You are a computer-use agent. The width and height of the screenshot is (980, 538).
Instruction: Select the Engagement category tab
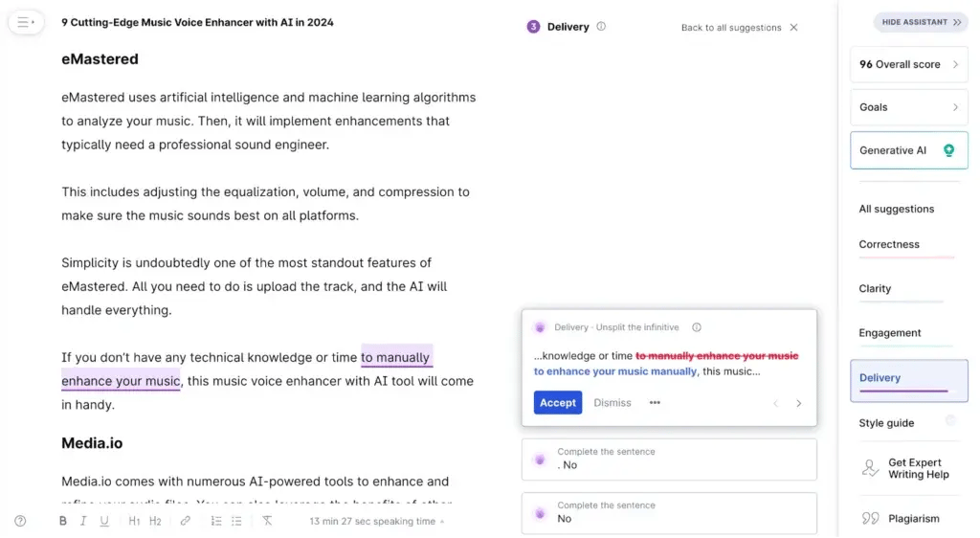pyautogui.click(x=890, y=333)
